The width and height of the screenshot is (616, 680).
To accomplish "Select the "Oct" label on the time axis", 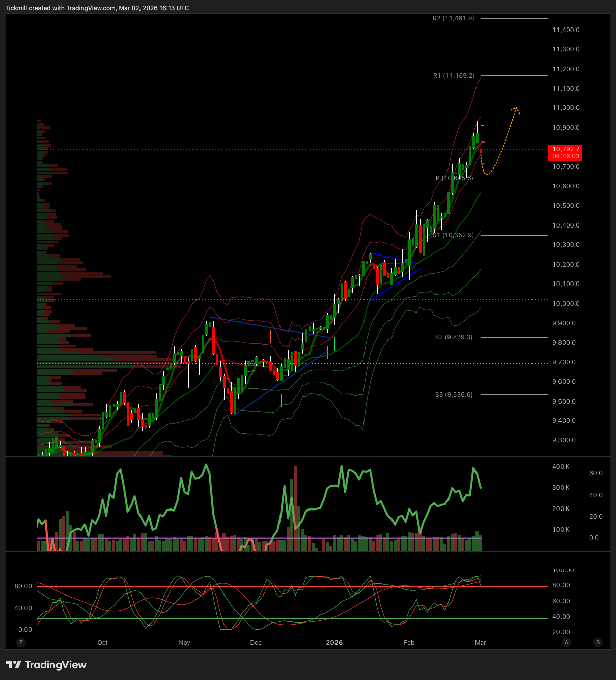I will 102,643.
